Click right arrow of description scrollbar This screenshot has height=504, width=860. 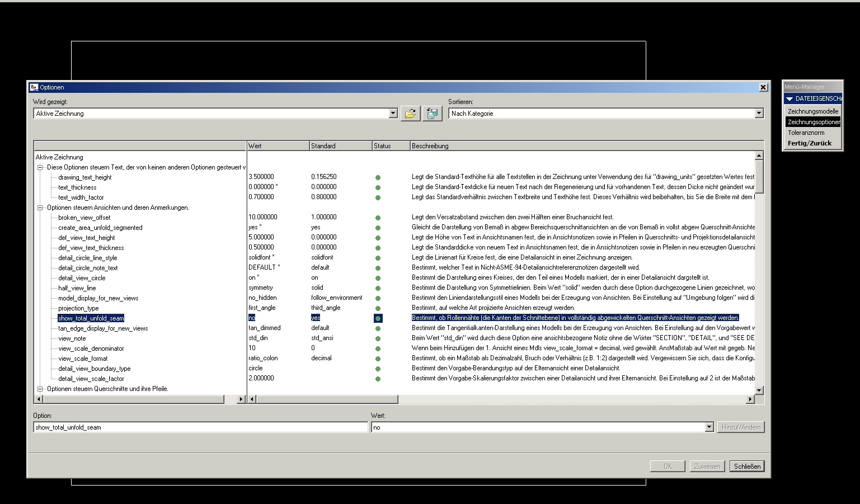[x=750, y=399]
